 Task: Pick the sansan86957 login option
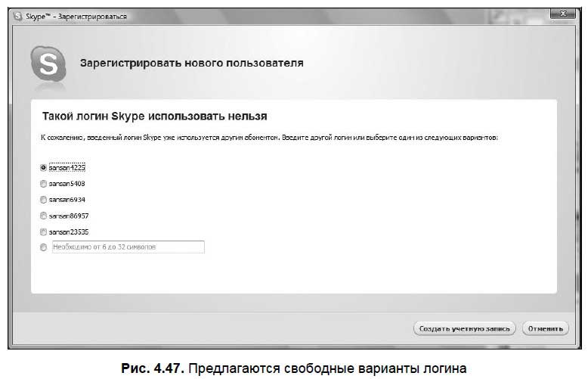(x=43, y=216)
